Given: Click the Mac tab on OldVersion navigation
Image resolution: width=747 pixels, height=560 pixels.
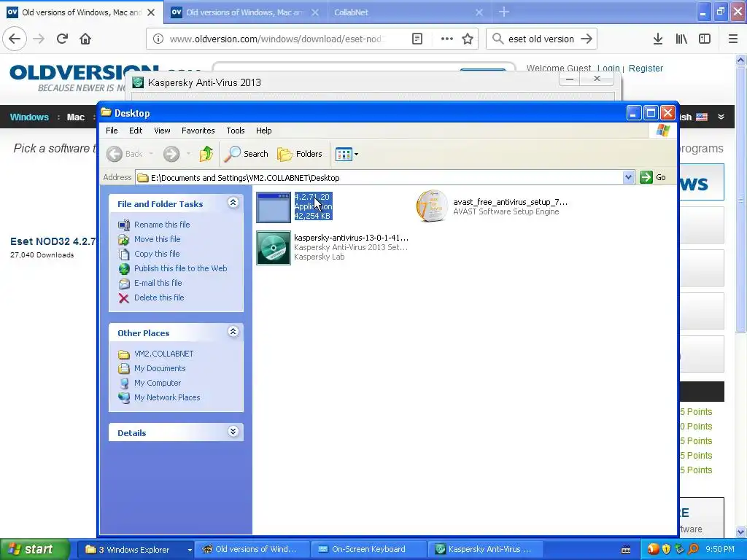Looking at the screenshot, I should (x=75, y=117).
